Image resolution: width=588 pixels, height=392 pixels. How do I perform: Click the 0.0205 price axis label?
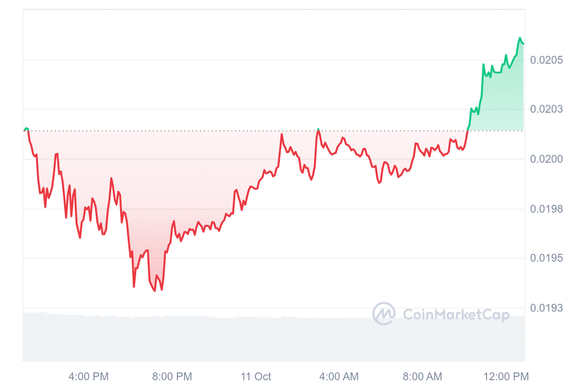pos(547,60)
